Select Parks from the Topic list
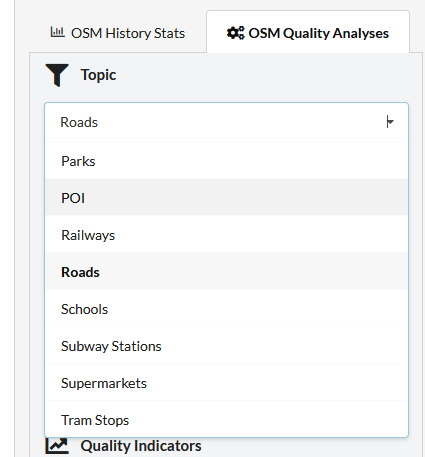Viewport: 425px width, 457px height. [226, 161]
